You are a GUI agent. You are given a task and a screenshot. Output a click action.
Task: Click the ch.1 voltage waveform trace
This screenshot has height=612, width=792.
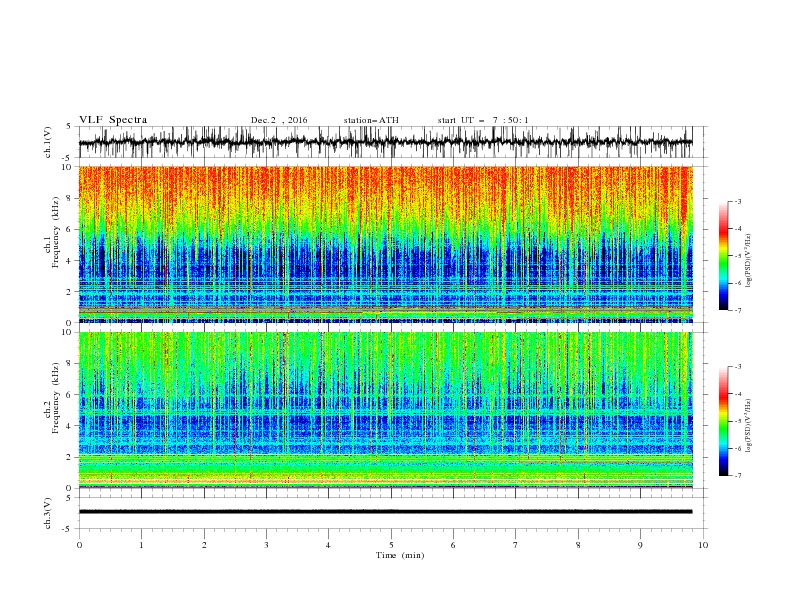tap(385, 142)
